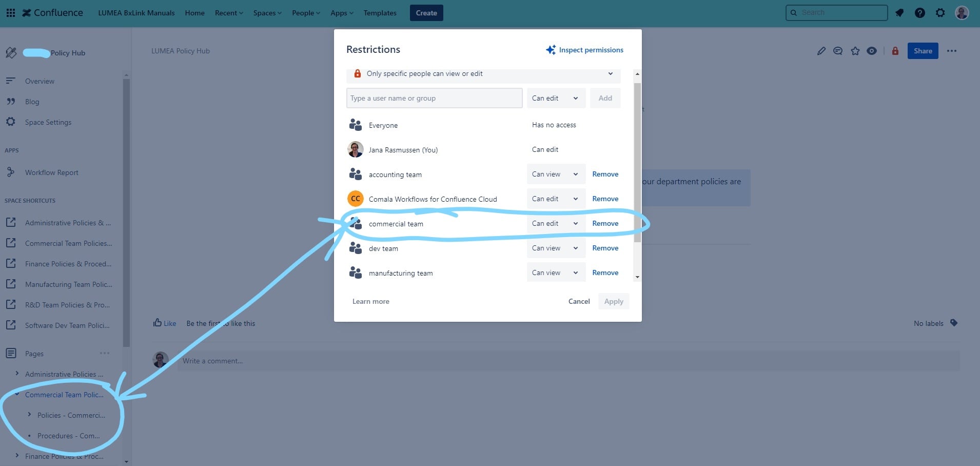The width and height of the screenshot is (980, 466).
Task: Open the Can edit dropdown beside user input
Action: [x=556, y=98]
